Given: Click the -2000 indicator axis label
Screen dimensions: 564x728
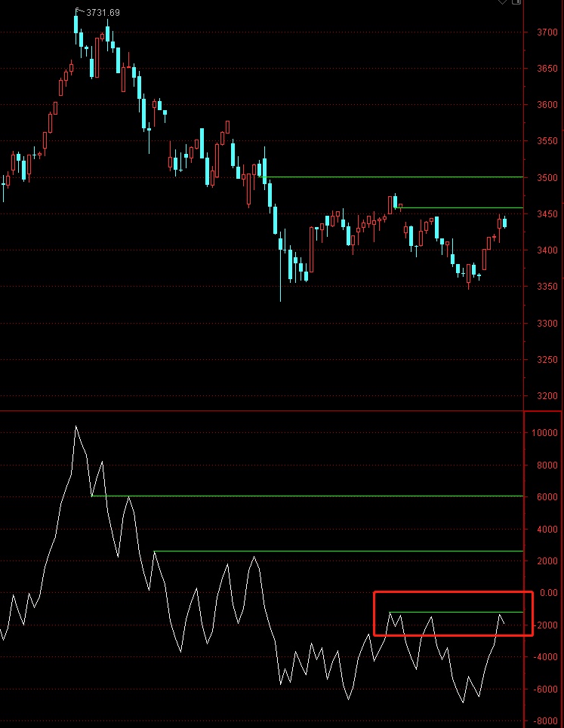Looking at the screenshot, I should click(x=545, y=625).
